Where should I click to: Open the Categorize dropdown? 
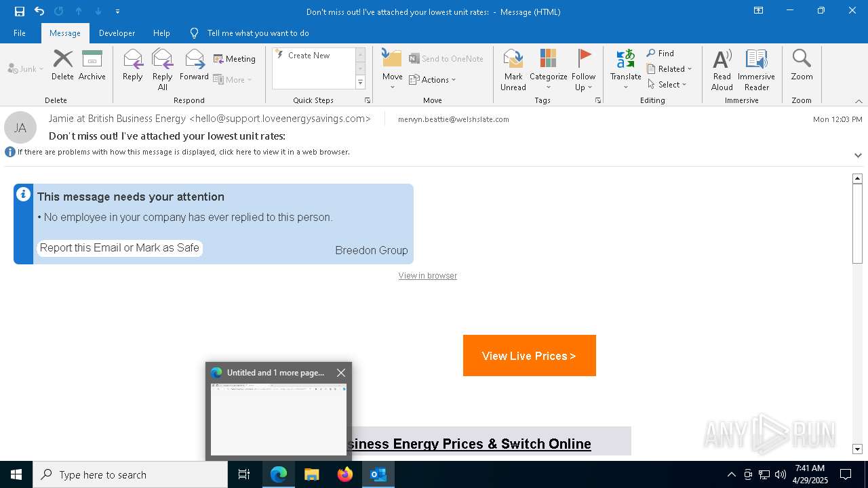pyautogui.click(x=548, y=70)
